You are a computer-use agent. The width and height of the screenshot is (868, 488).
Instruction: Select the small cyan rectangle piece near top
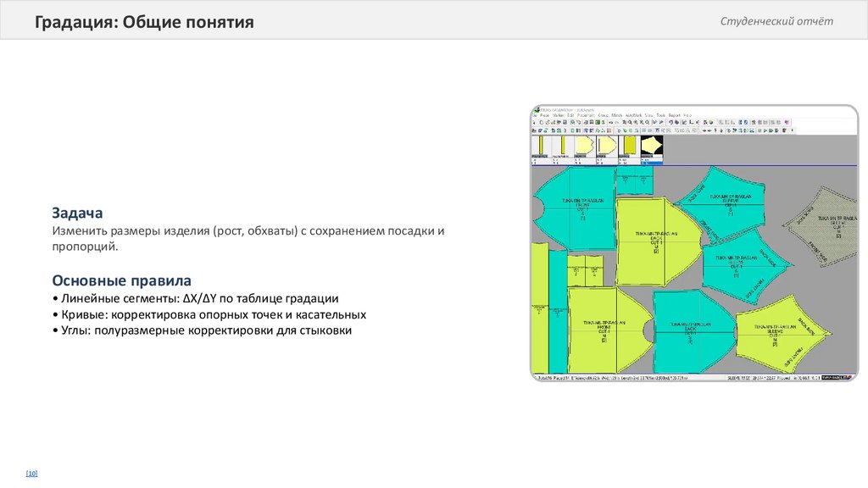click(x=634, y=180)
